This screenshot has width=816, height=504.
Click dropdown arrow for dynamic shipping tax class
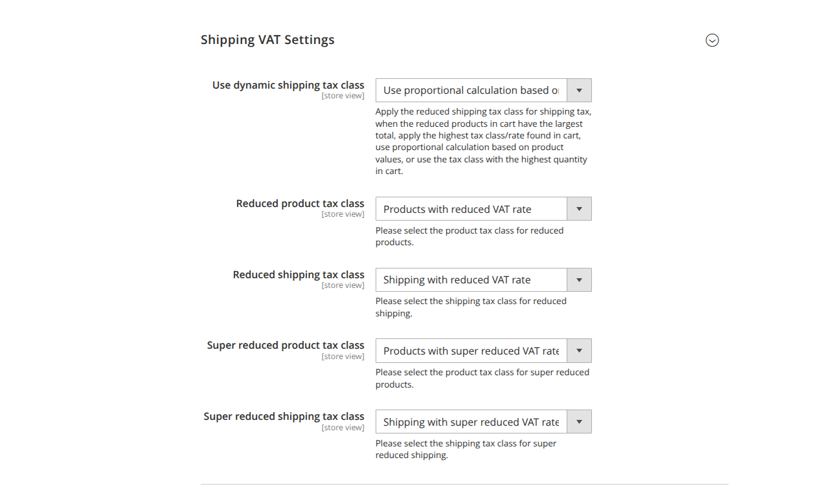click(x=579, y=91)
